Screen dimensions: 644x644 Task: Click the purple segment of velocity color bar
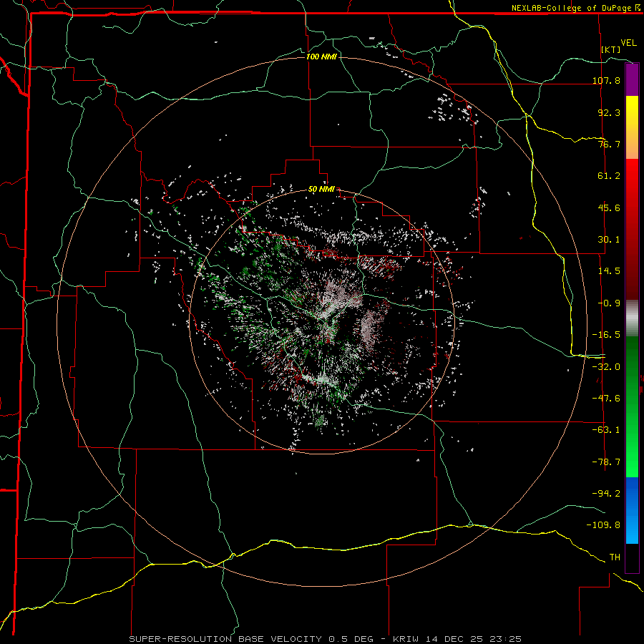[x=632, y=80]
